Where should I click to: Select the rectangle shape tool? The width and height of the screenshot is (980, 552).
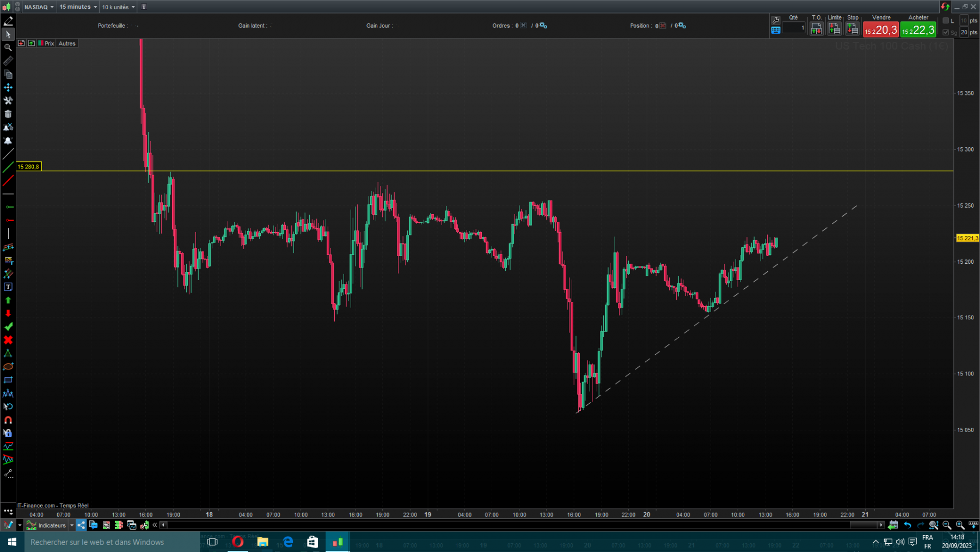pyautogui.click(x=8, y=380)
